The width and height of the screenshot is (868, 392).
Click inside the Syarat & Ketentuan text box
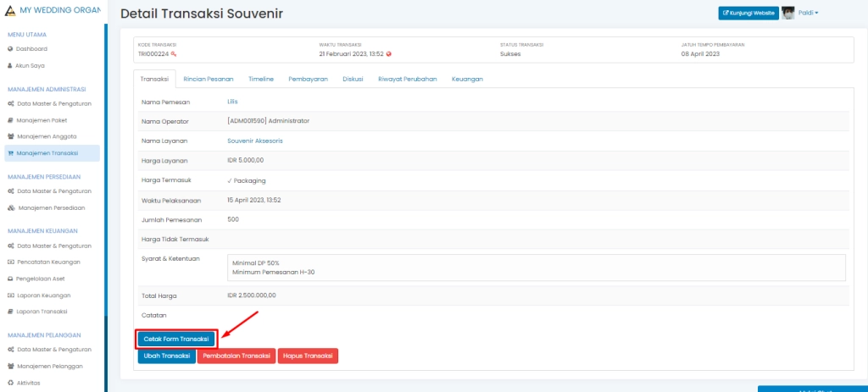click(536, 268)
